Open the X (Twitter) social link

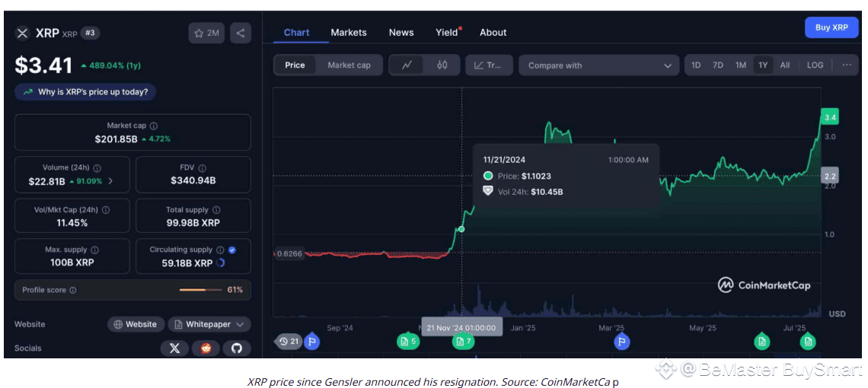click(x=174, y=348)
